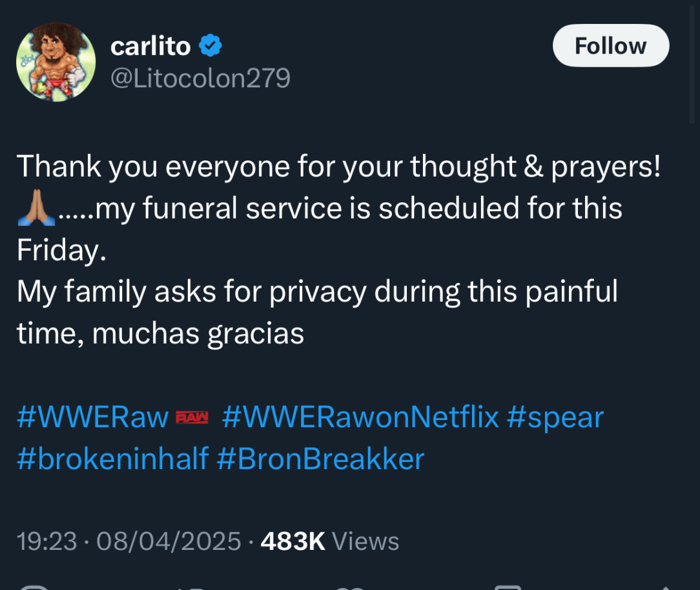Image resolution: width=700 pixels, height=590 pixels.
Task: Click the red RAW logo emoji
Action: (x=192, y=417)
